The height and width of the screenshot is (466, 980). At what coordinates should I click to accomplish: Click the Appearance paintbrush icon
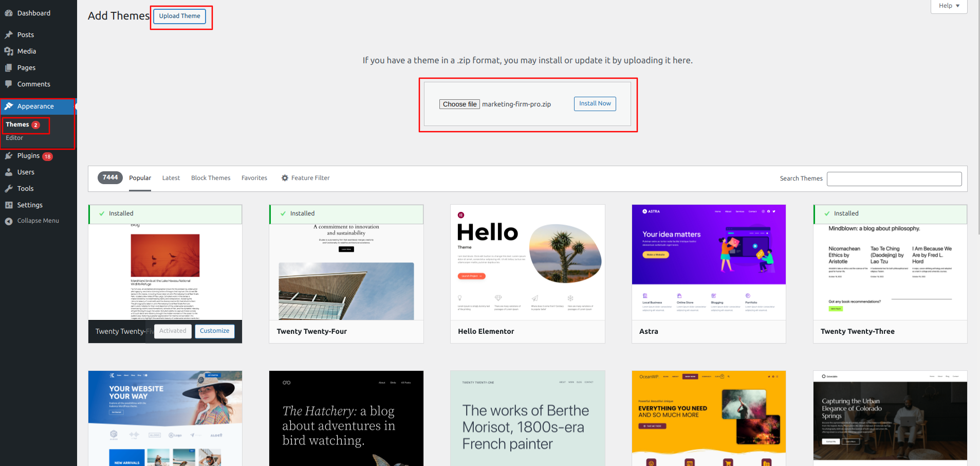click(9, 106)
